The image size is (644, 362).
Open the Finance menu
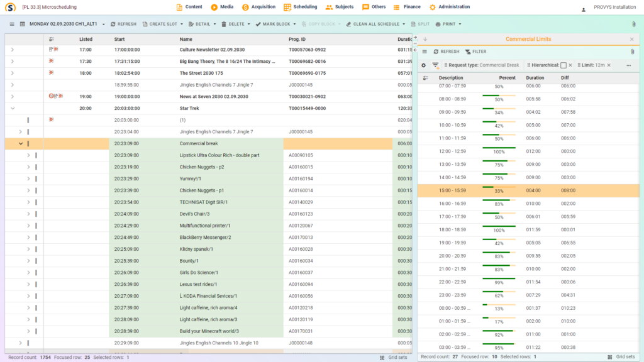tap(407, 7)
